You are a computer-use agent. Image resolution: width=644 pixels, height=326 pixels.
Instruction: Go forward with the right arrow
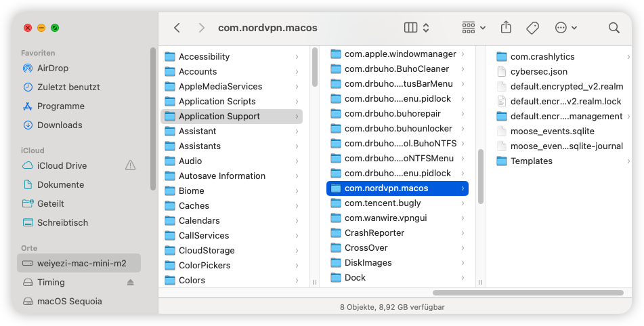[201, 28]
